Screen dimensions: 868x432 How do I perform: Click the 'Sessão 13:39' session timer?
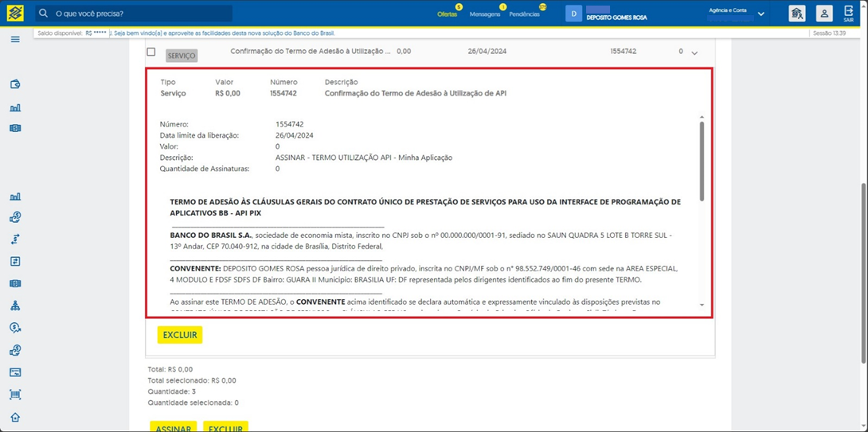click(x=827, y=33)
